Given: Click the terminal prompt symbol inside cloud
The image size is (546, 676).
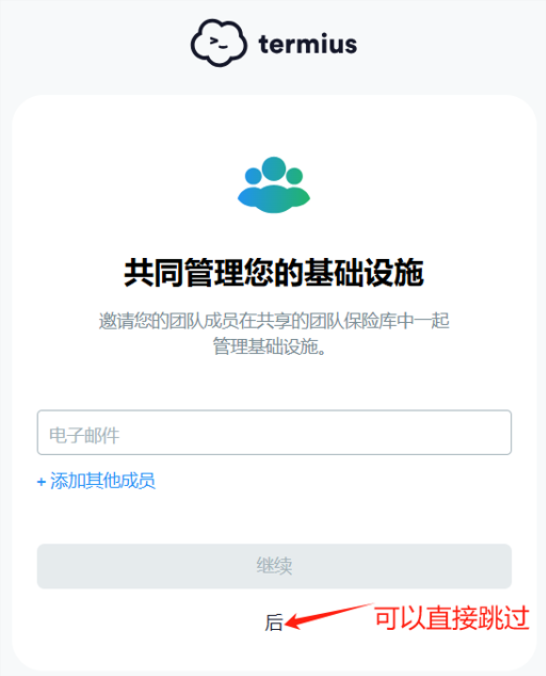Looking at the screenshot, I should tap(218, 43).
